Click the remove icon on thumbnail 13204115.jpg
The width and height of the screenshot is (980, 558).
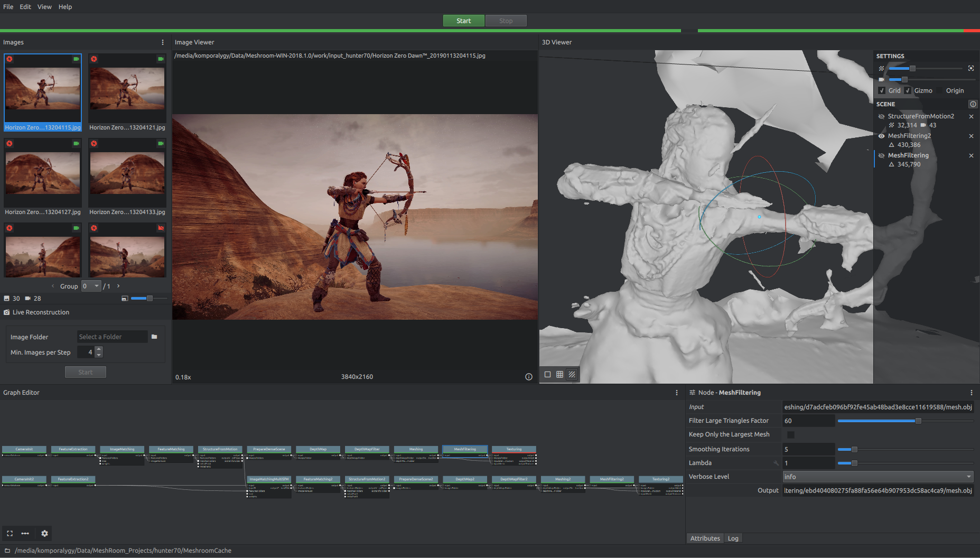click(x=10, y=59)
